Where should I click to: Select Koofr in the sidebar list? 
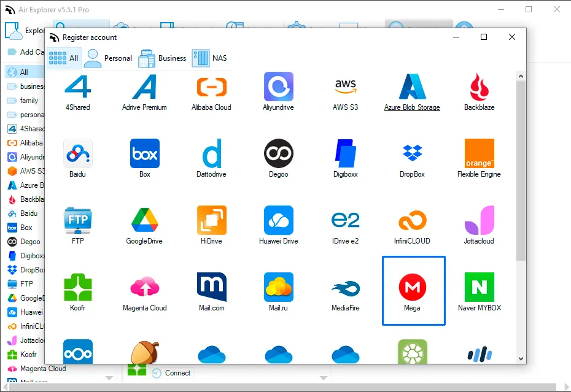(x=22, y=355)
